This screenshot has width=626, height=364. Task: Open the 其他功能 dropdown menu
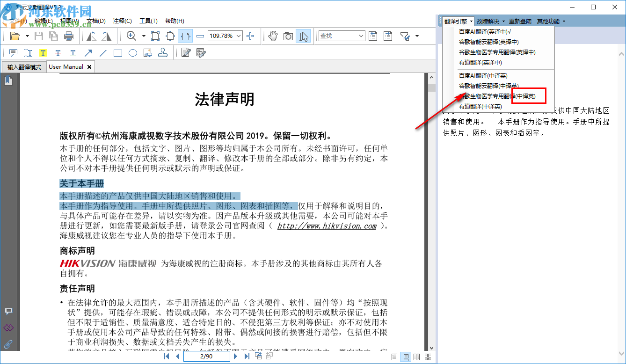click(551, 21)
